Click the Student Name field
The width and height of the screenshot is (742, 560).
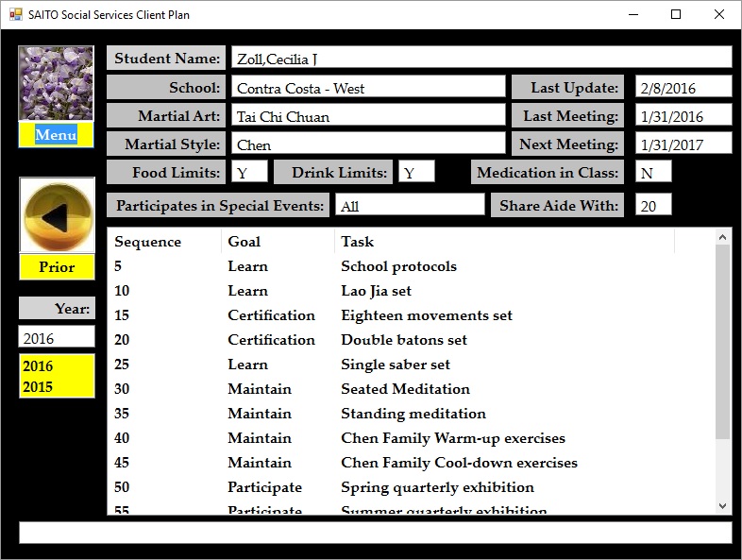pyautogui.click(x=481, y=59)
